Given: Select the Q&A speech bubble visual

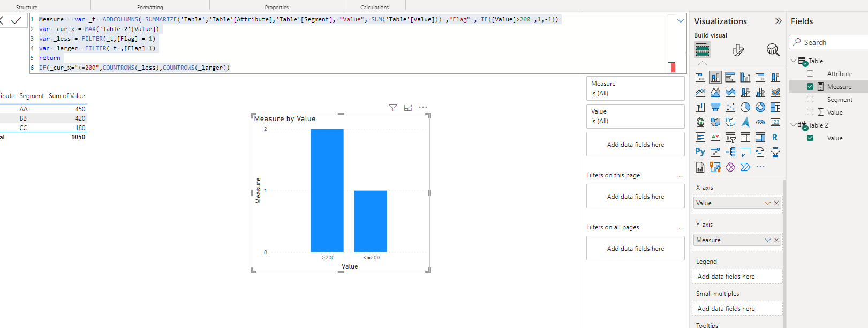Looking at the screenshot, I should point(745,152).
